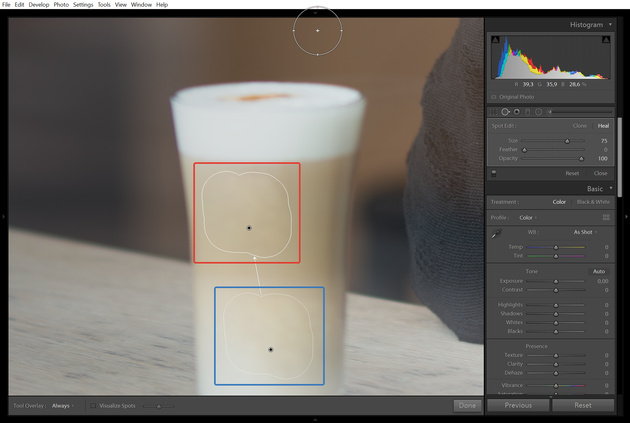Pick the White Balance eyedropper tool

click(497, 233)
